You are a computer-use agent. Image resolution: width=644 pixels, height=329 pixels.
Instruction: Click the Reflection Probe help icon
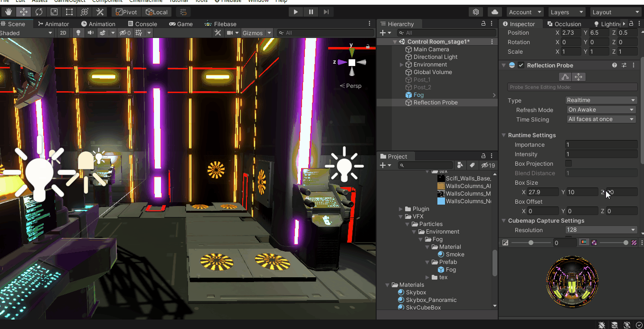tap(615, 66)
